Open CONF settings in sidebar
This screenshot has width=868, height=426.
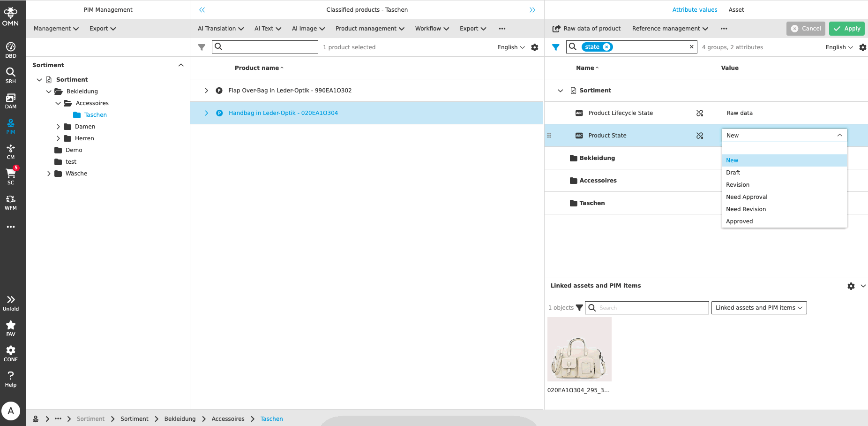coord(10,353)
